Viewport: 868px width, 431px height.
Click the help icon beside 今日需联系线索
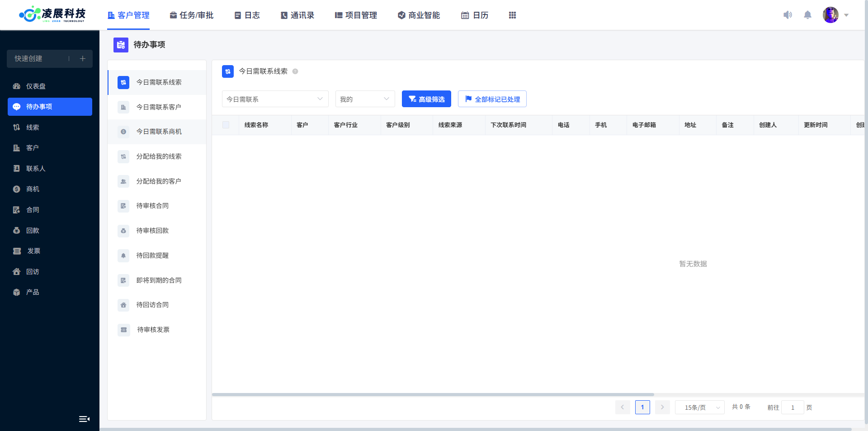tap(295, 71)
